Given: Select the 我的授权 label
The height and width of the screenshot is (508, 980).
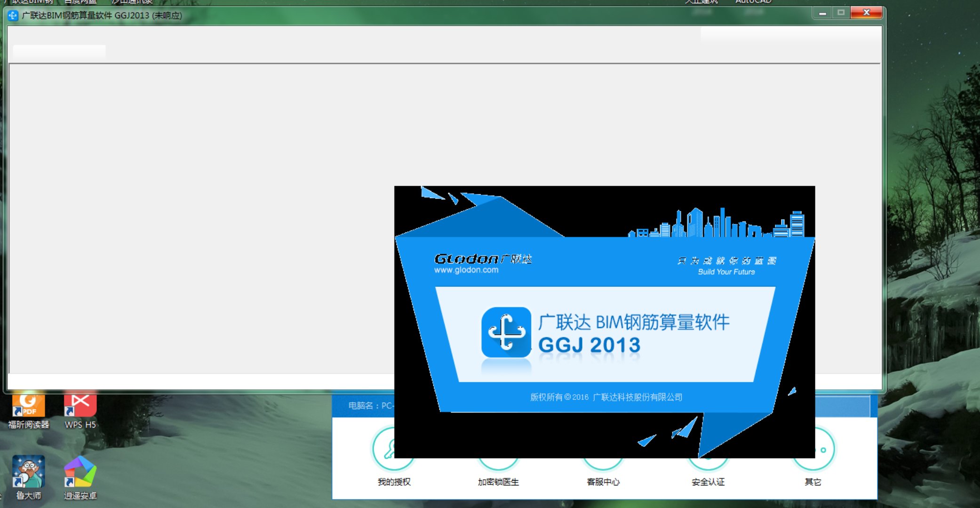Looking at the screenshot, I should click(x=394, y=482).
